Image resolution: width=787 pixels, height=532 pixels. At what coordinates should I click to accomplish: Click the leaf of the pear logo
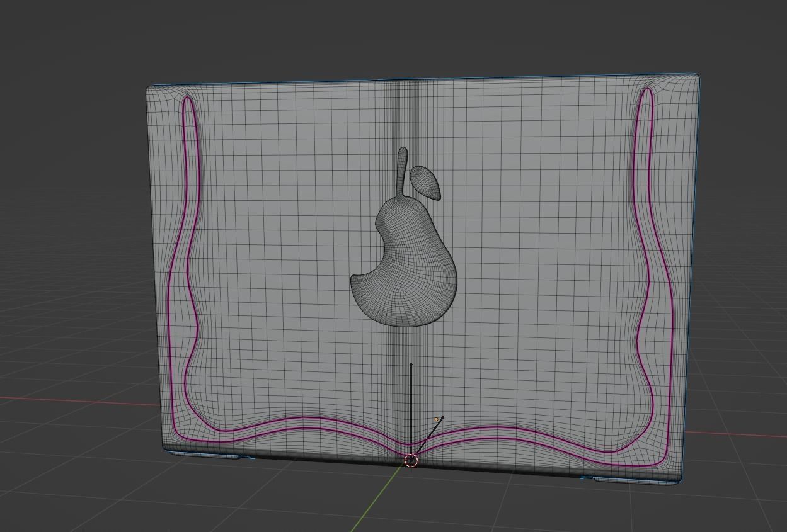pos(427,183)
